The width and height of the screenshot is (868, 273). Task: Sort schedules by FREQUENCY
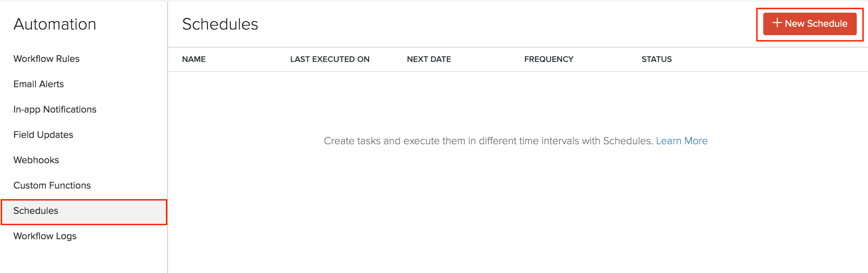(549, 59)
